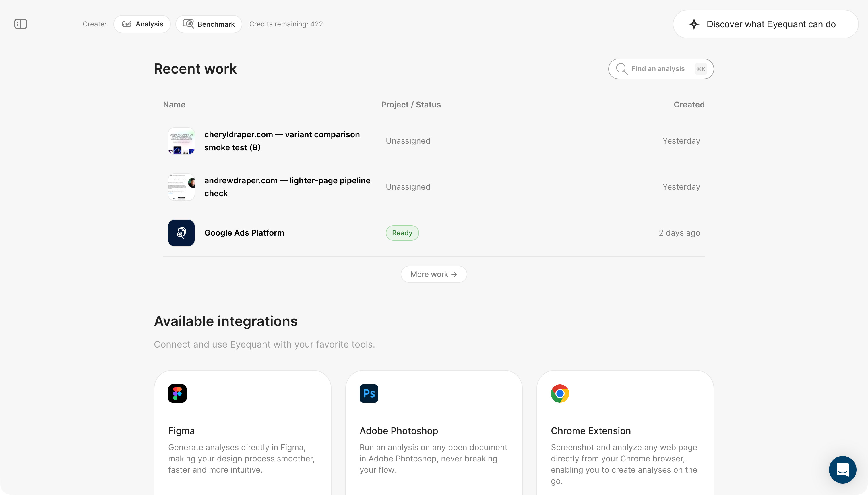868x495 pixels.
Task: Create a new Benchmark
Action: pyautogui.click(x=208, y=24)
